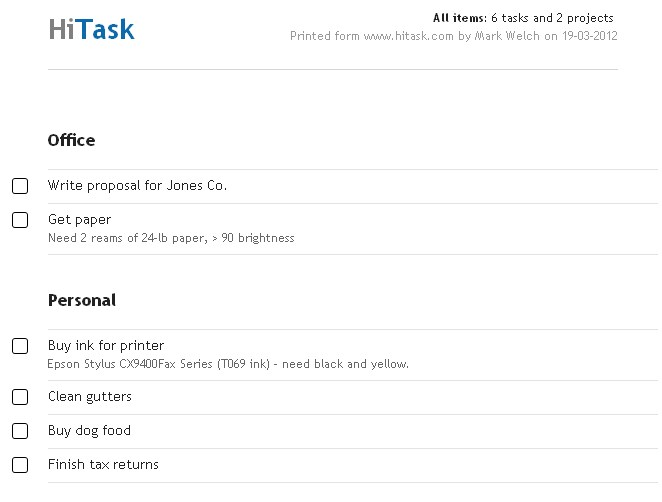Open the Buy ink for printer task
This screenshot has width=662, height=502.
click(x=106, y=345)
